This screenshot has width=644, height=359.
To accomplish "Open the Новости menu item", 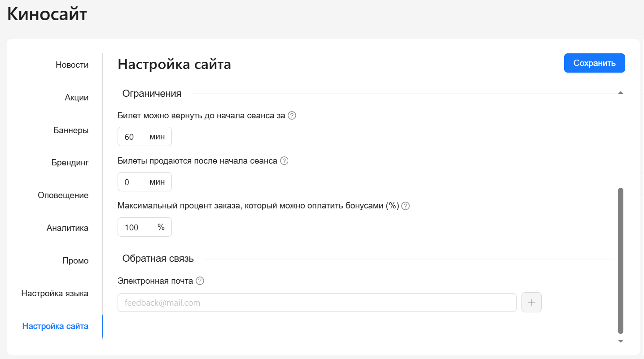I will [72, 65].
